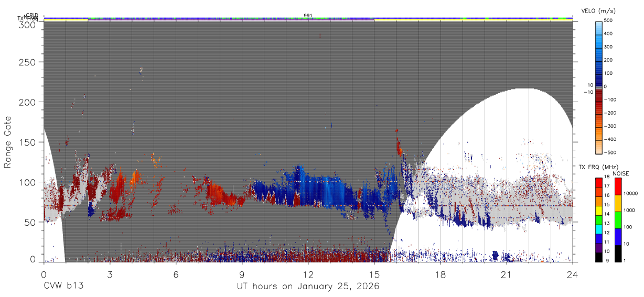The width and height of the screenshot is (644, 297).
Task: Click the x-axis tick label '15'
Action: pos(374,274)
